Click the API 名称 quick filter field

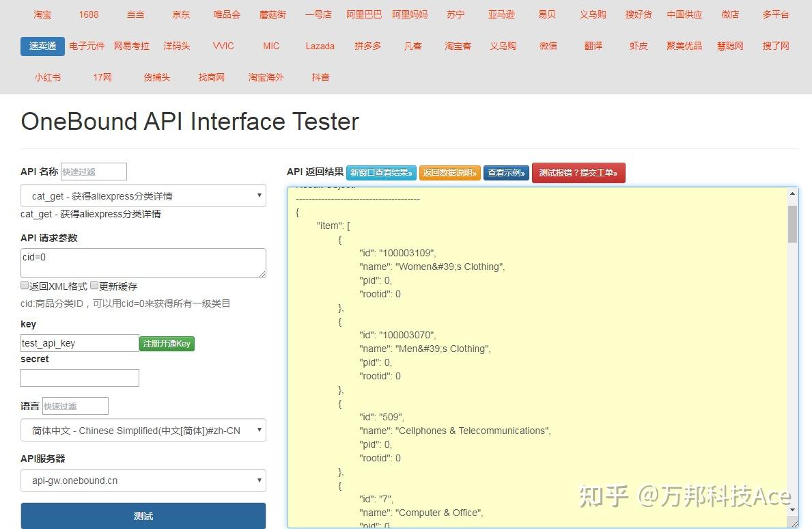click(x=94, y=172)
